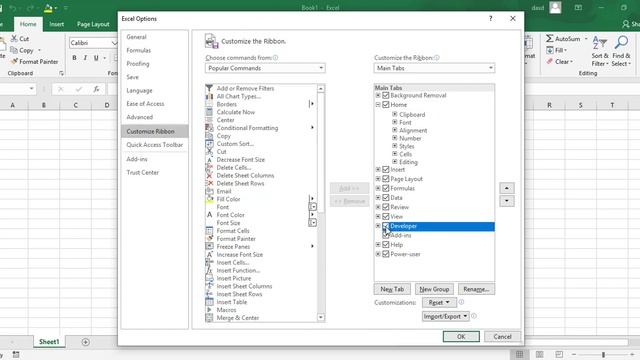Click the Macros command icon

point(209,310)
